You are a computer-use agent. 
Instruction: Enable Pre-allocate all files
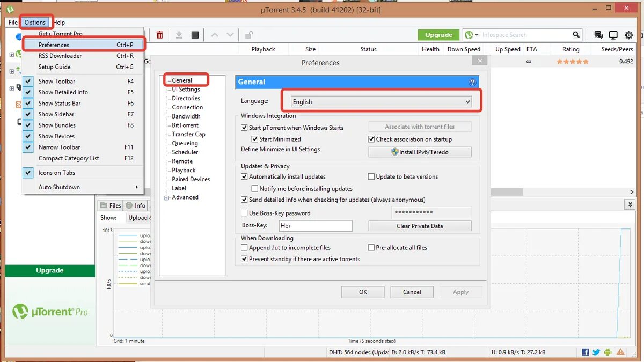[371, 248]
